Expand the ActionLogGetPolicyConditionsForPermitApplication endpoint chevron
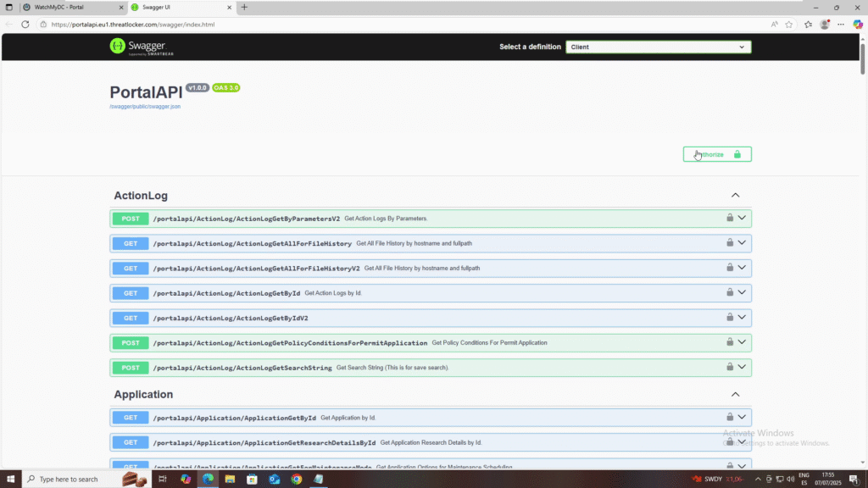The image size is (868, 488). (742, 342)
